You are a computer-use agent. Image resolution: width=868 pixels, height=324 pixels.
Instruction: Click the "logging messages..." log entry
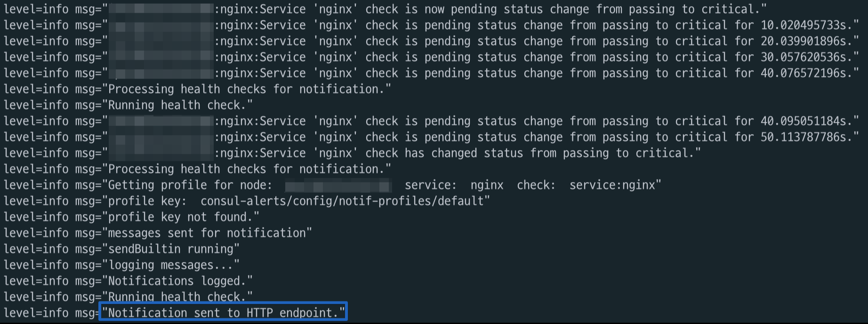click(x=173, y=265)
